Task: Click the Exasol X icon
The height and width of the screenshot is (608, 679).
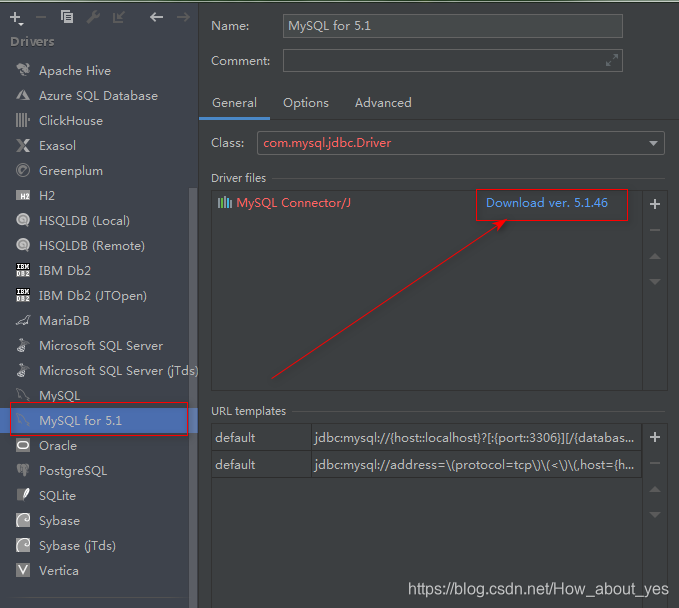Action: [23, 146]
